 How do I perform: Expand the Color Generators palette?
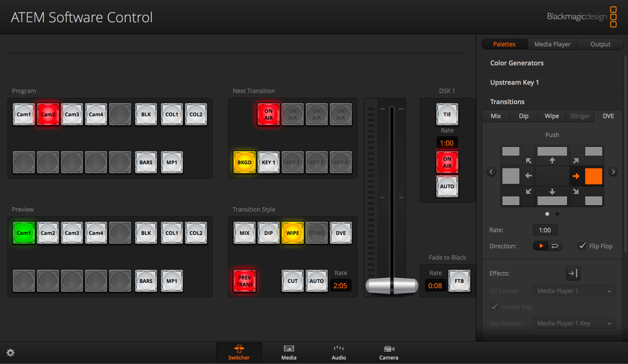(517, 63)
